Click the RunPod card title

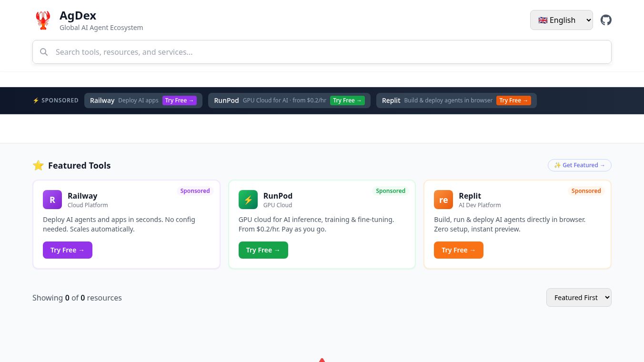point(278,196)
